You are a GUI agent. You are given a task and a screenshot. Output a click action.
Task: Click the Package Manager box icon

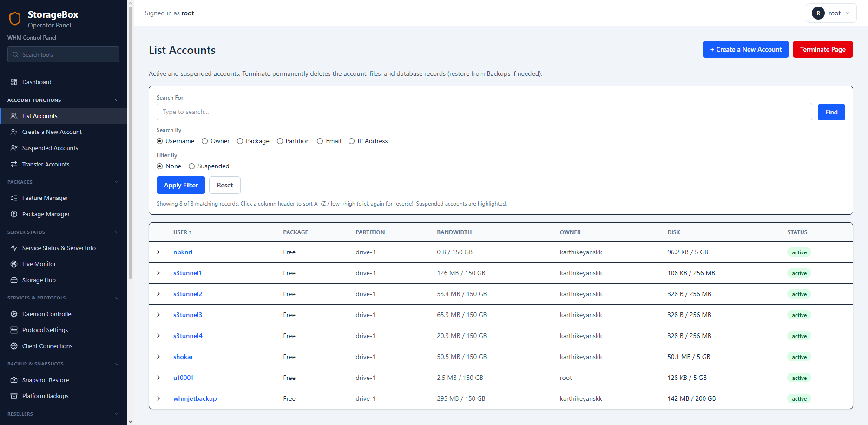(14, 214)
